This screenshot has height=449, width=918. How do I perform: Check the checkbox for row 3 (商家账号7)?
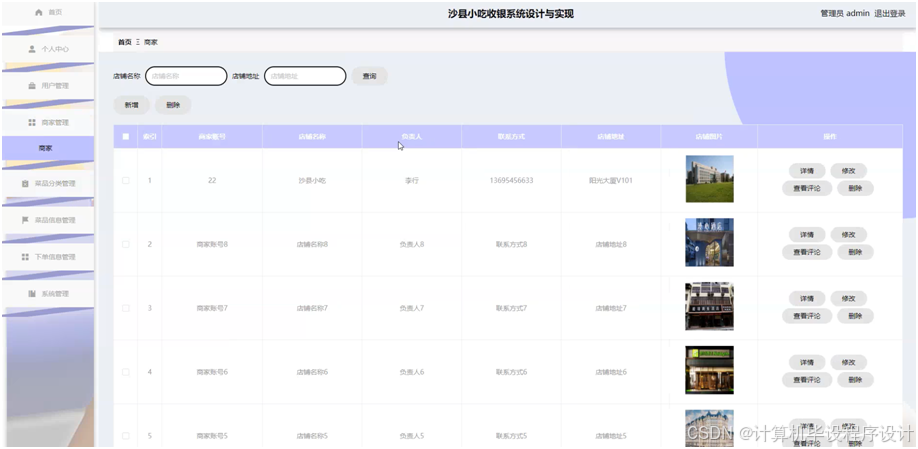125,308
